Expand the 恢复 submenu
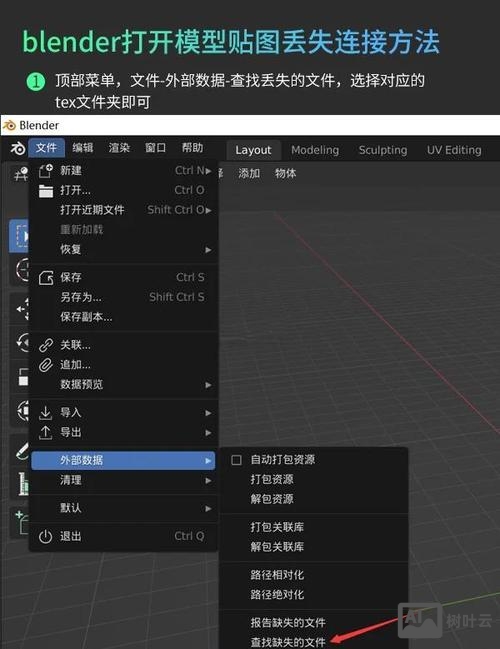This screenshot has height=649, width=500. click(124, 250)
